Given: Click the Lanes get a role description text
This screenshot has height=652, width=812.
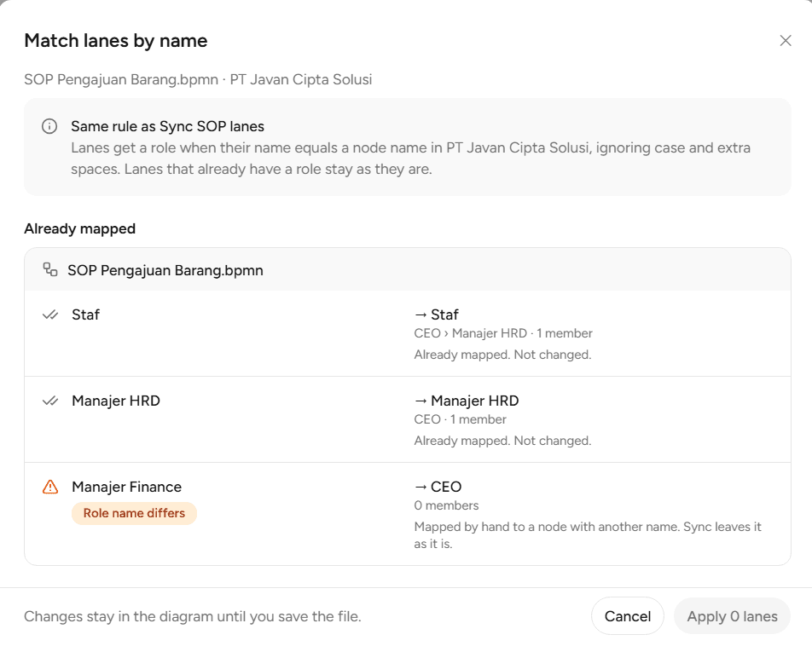Looking at the screenshot, I should 410,159.
